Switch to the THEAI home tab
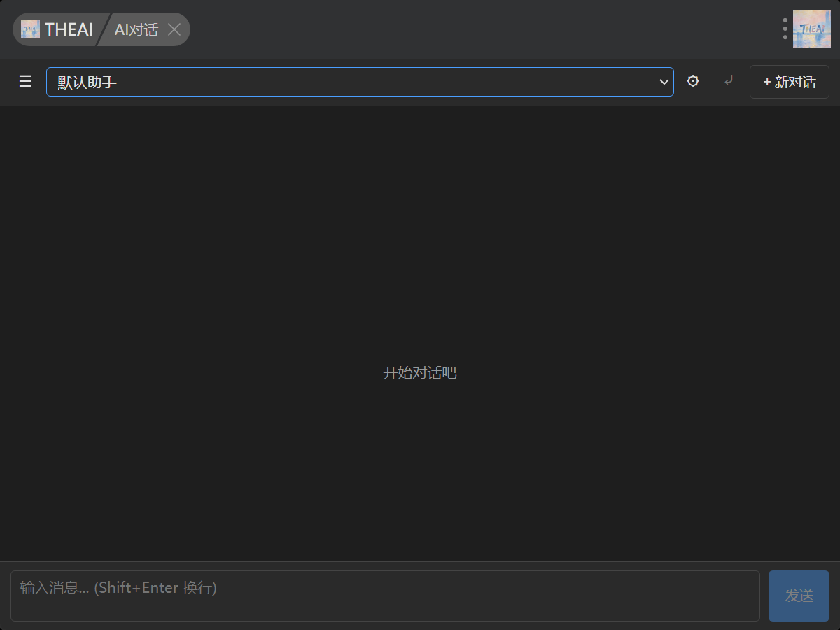This screenshot has height=630, width=840. 69,29
